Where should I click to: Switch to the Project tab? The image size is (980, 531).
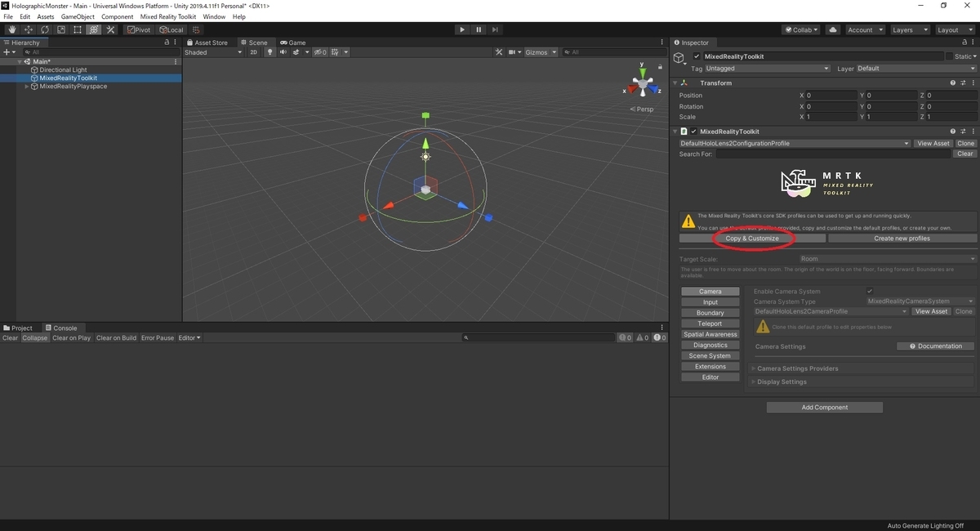pos(18,328)
